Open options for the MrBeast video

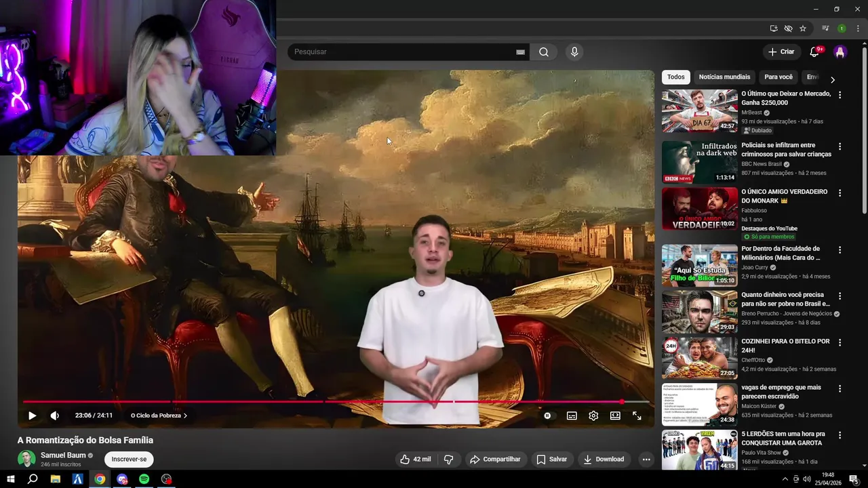pyautogui.click(x=840, y=95)
